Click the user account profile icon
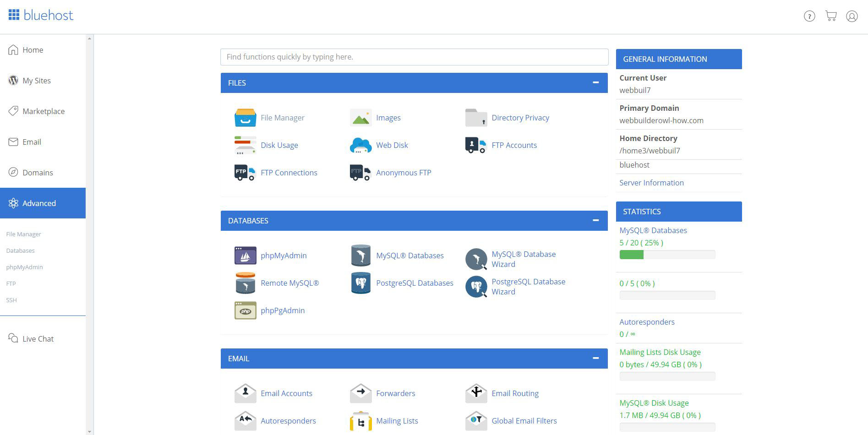This screenshot has width=868, height=435. 852,16
